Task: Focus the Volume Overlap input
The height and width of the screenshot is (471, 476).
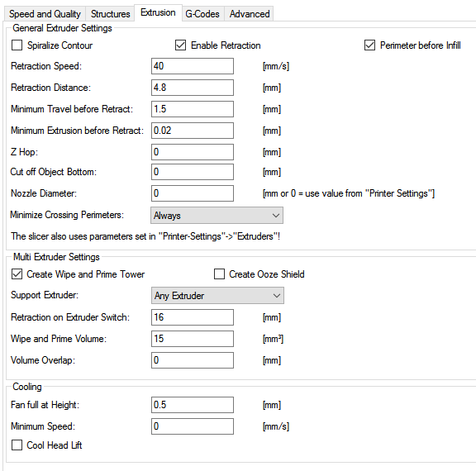Action: [193, 360]
